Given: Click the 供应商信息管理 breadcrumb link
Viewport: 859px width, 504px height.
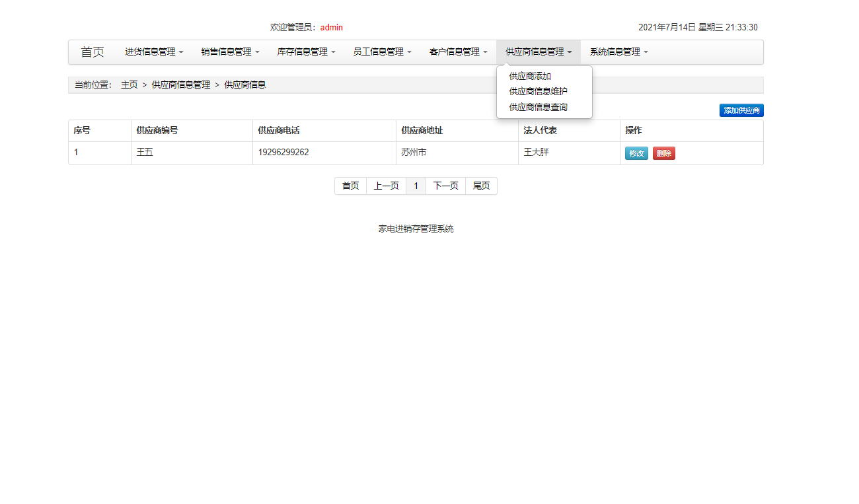Looking at the screenshot, I should [x=181, y=85].
